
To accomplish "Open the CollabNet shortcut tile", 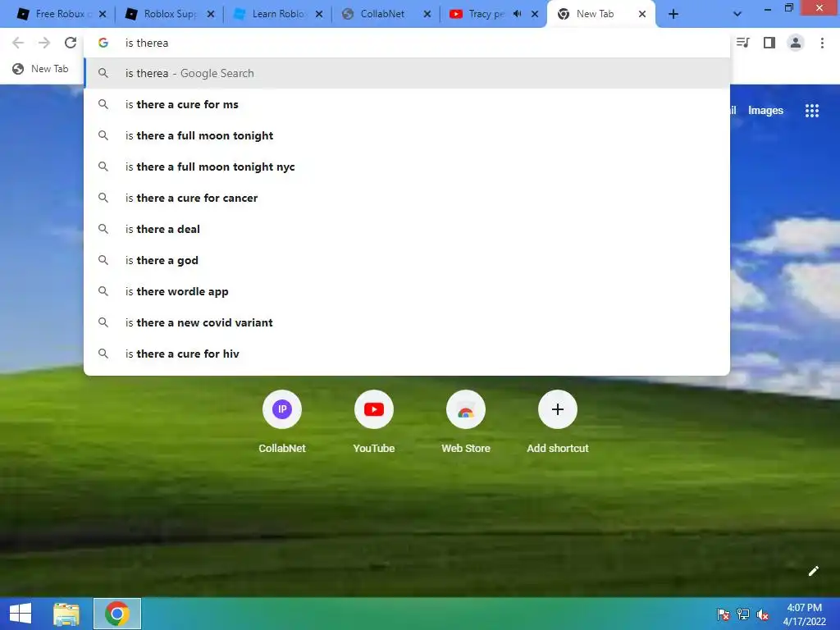I will click(x=282, y=422).
